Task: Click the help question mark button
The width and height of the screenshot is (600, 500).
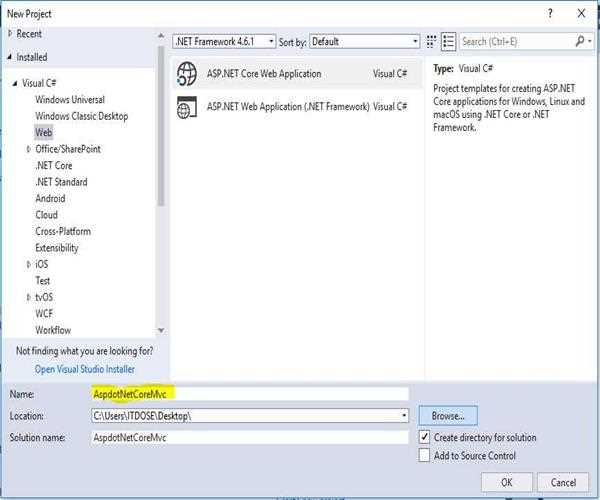Action: point(548,13)
